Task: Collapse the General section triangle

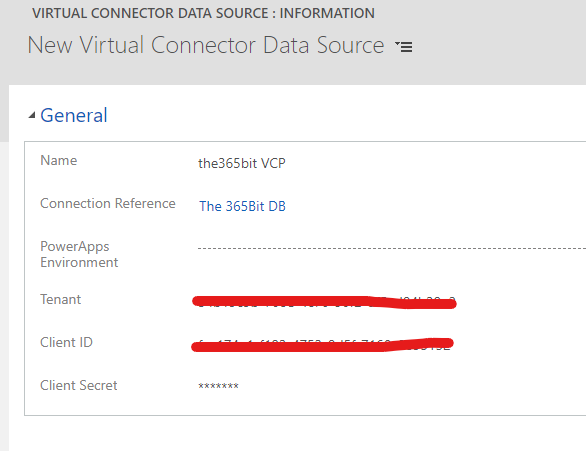Action: 32,115
